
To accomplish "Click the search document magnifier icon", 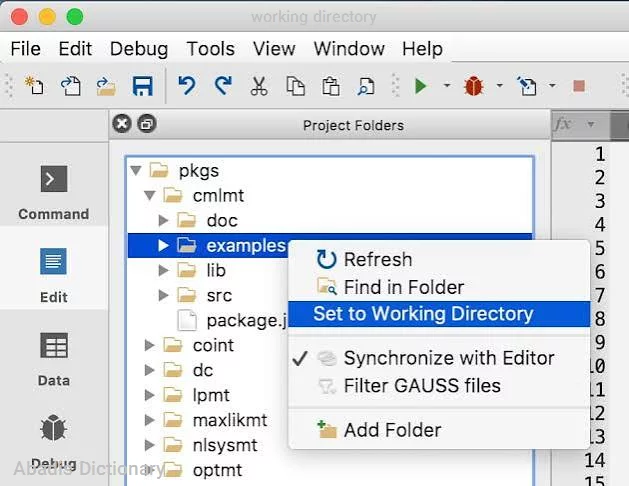I will tap(366, 86).
